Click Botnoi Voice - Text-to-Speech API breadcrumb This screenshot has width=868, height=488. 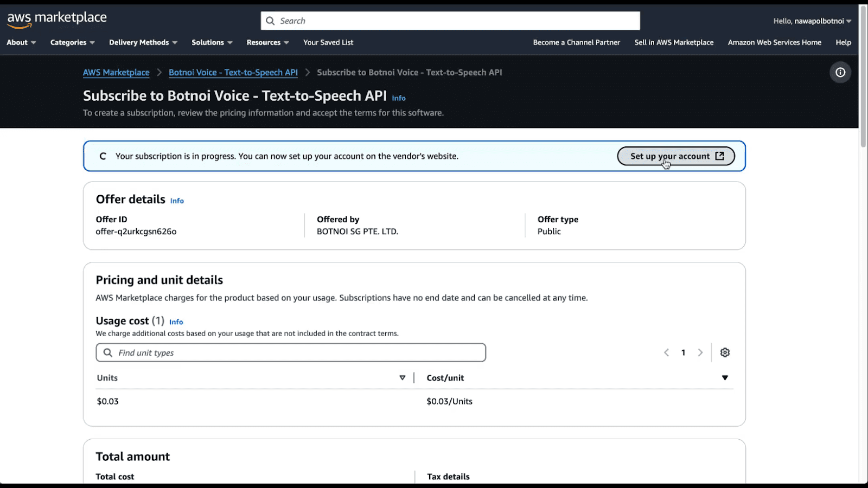coord(233,72)
